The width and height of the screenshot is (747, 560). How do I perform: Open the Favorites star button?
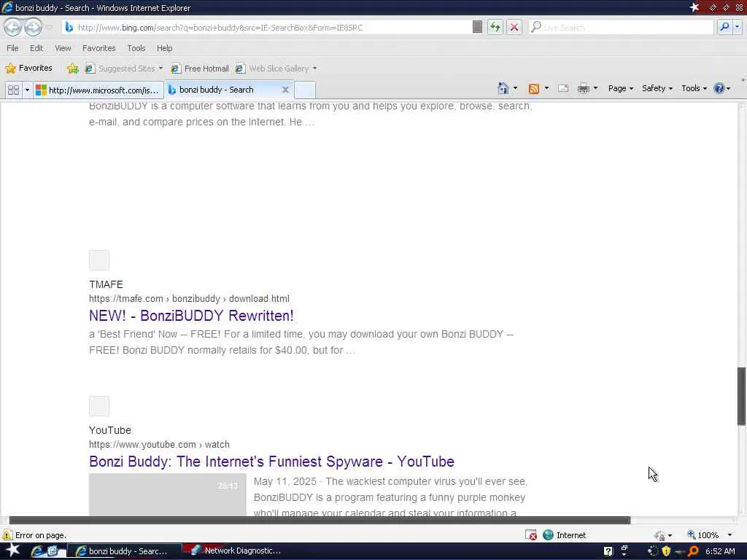tap(28, 68)
